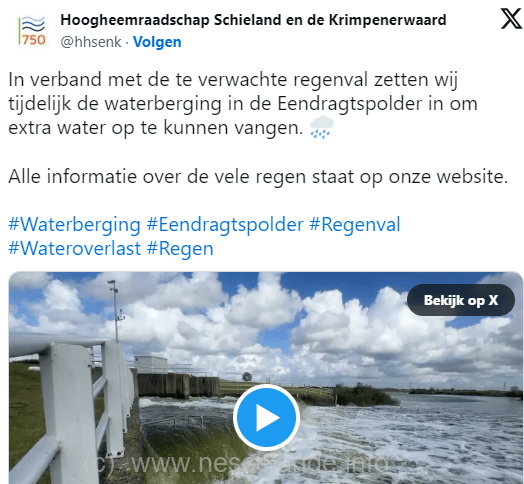The width and height of the screenshot is (524, 484).
Task: Play the embedded video
Action: pos(266,417)
